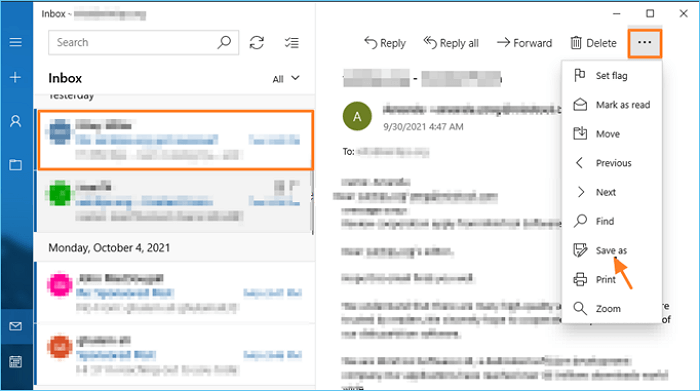Click in the Search mail field
The width and height of the screenshot is (700, 391).
tap(143, 42)
